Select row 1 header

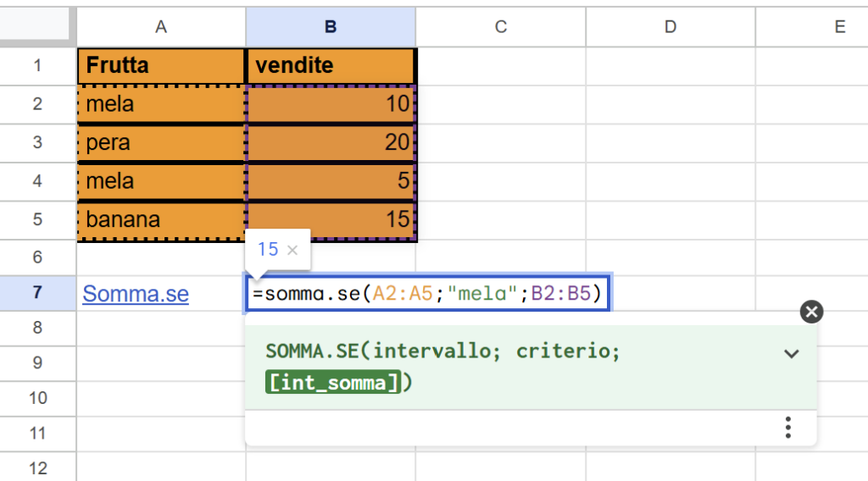click(37, 65)
